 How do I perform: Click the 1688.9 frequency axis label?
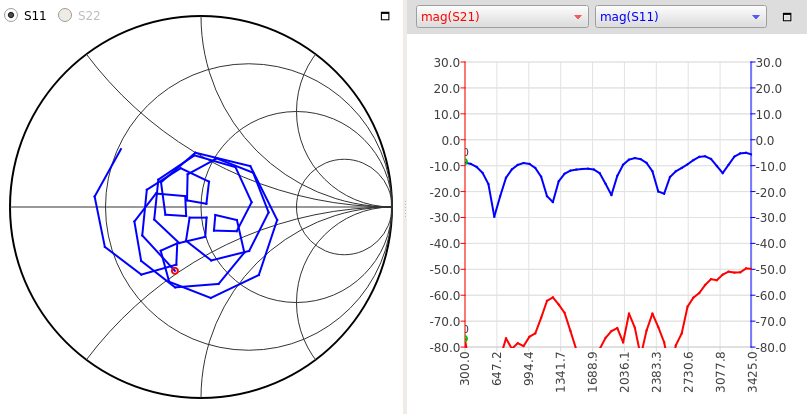coord(592,373)
